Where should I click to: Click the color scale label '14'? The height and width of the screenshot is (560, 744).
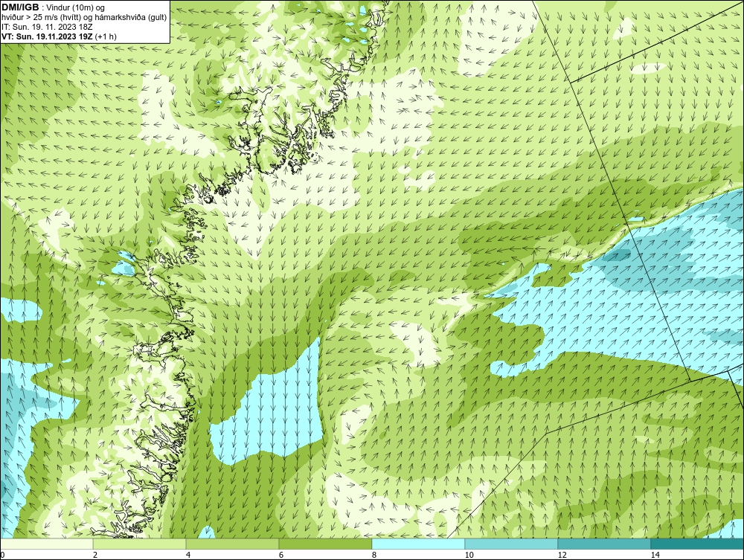coord(655,555)
